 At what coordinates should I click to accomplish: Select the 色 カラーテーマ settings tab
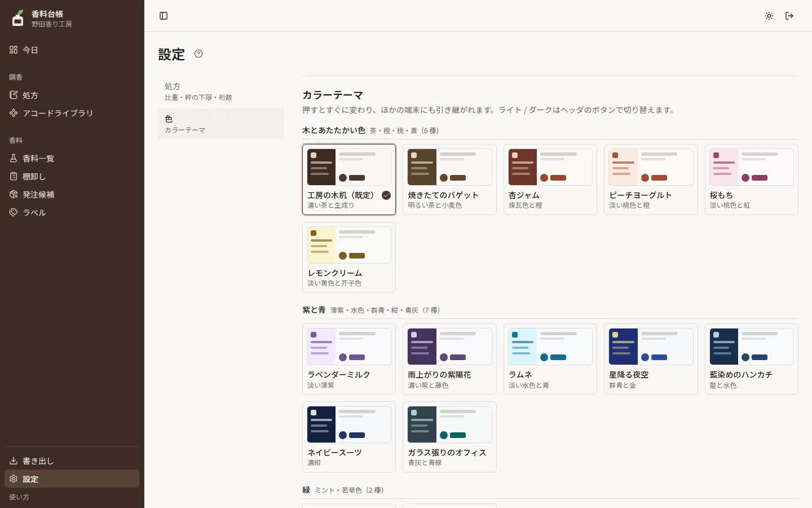[x=221, y=124]
